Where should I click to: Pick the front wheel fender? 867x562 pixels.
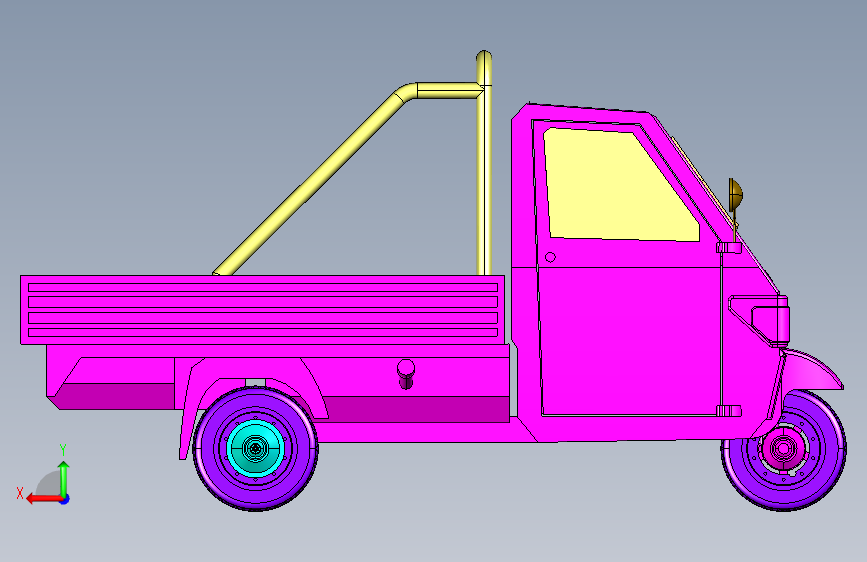tap(813, 370)
